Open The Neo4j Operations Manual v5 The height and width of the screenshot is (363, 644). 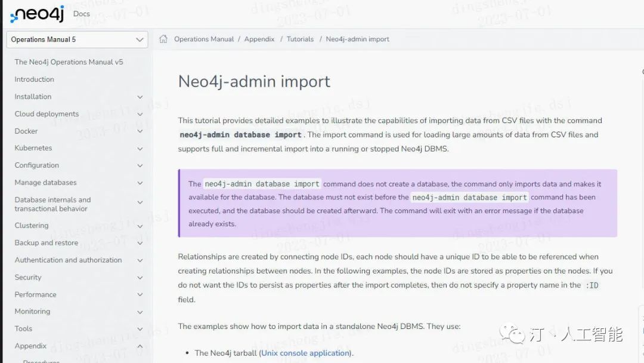69,62
